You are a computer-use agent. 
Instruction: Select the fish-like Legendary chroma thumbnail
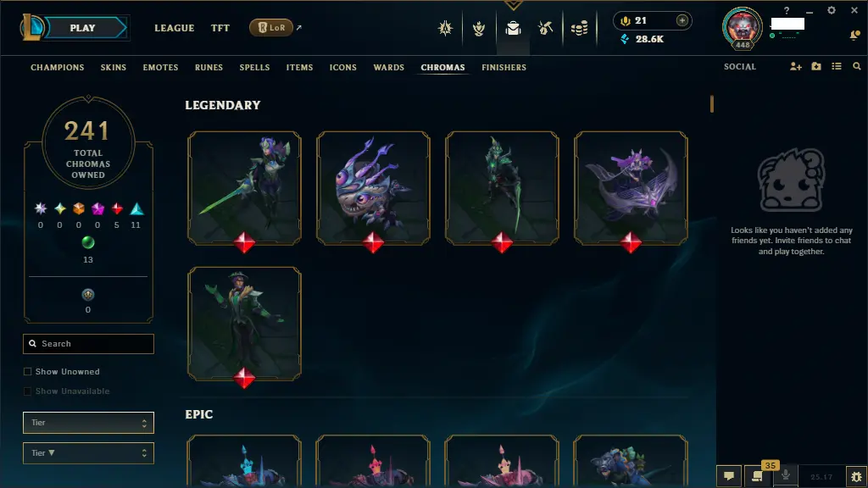(373, 188)
